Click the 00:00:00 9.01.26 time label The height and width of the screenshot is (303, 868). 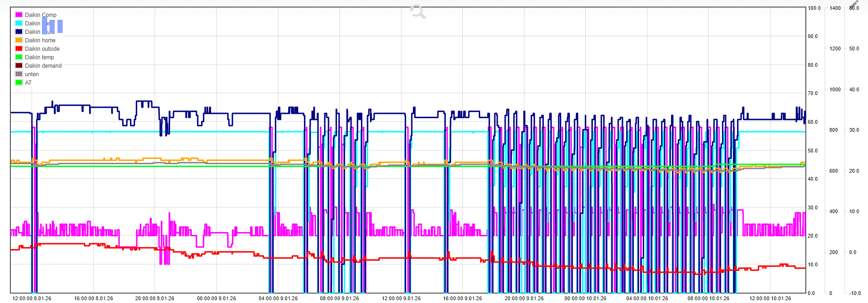[216, 298]
